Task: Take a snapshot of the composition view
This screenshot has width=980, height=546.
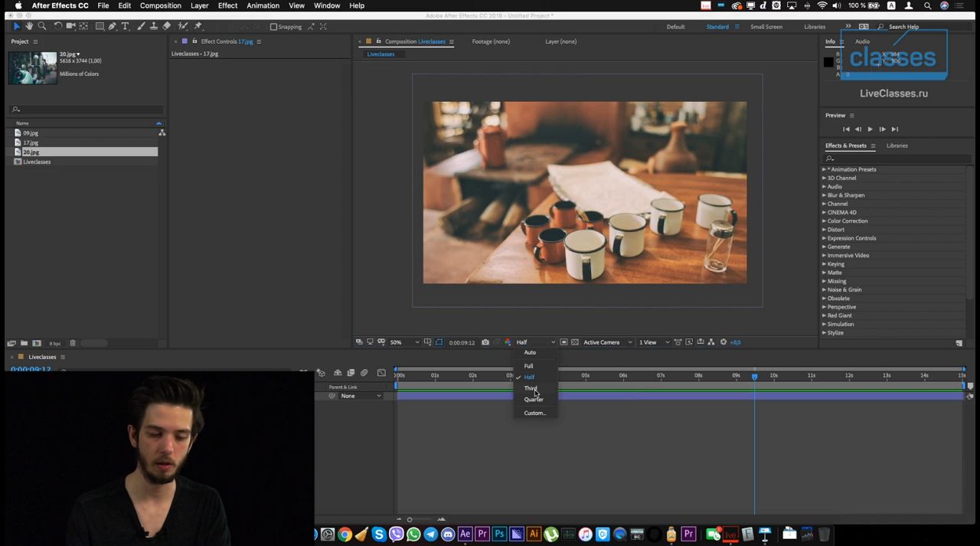Action: [x=485, y=342]
